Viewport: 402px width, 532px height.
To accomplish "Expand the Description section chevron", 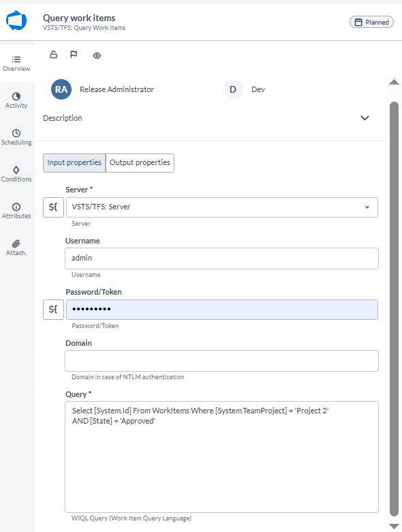I will 365,118.
